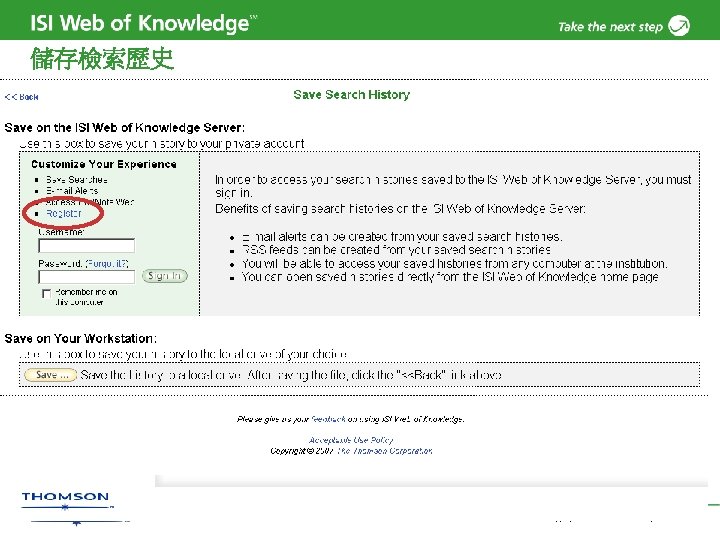Click the Sign In button

[x=164, y=276]
